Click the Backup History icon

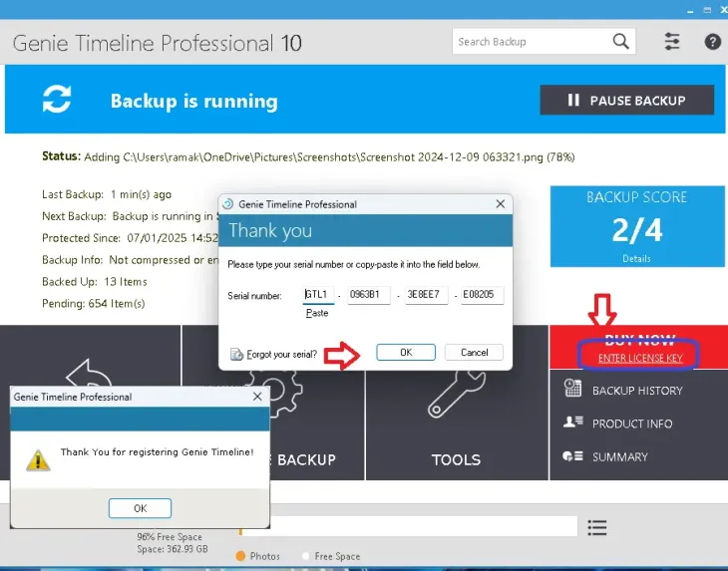click(x=572, y=390)
